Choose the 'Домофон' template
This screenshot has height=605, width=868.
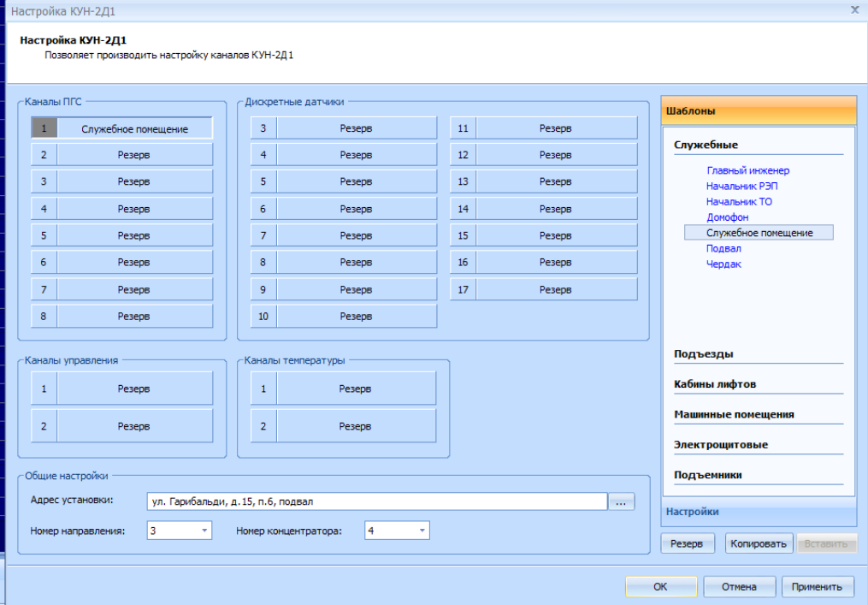(727, 217)
